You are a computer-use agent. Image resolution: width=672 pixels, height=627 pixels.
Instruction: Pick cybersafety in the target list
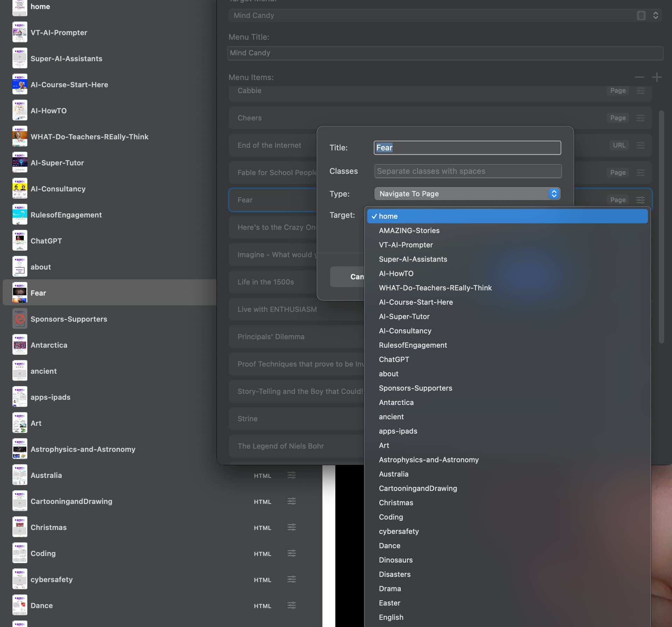click(x=398, y=531)
